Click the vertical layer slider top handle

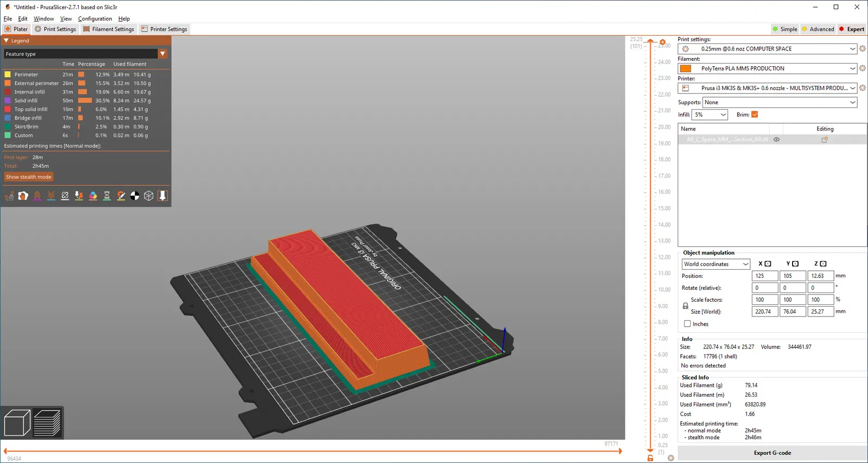650,41
